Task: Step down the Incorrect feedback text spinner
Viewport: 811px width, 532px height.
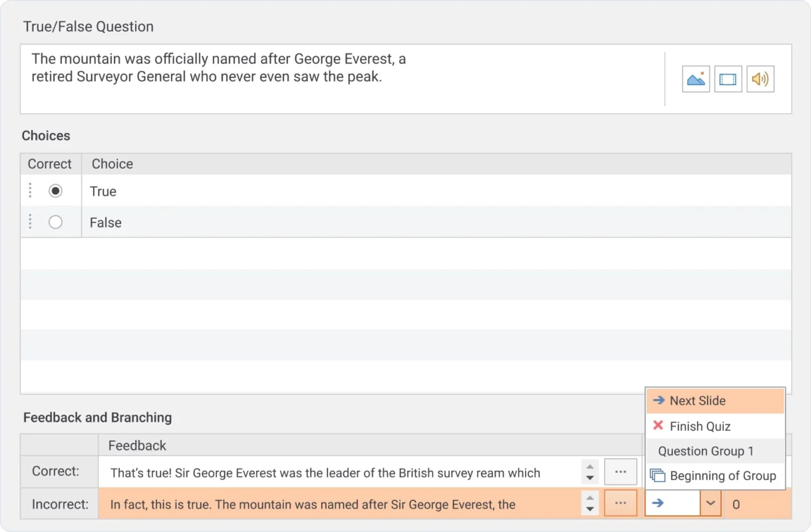Action: click(589, 510)
